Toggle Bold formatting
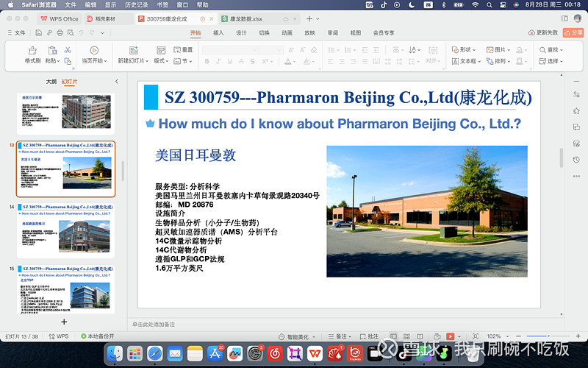588x368 pixels. [207, 61]
